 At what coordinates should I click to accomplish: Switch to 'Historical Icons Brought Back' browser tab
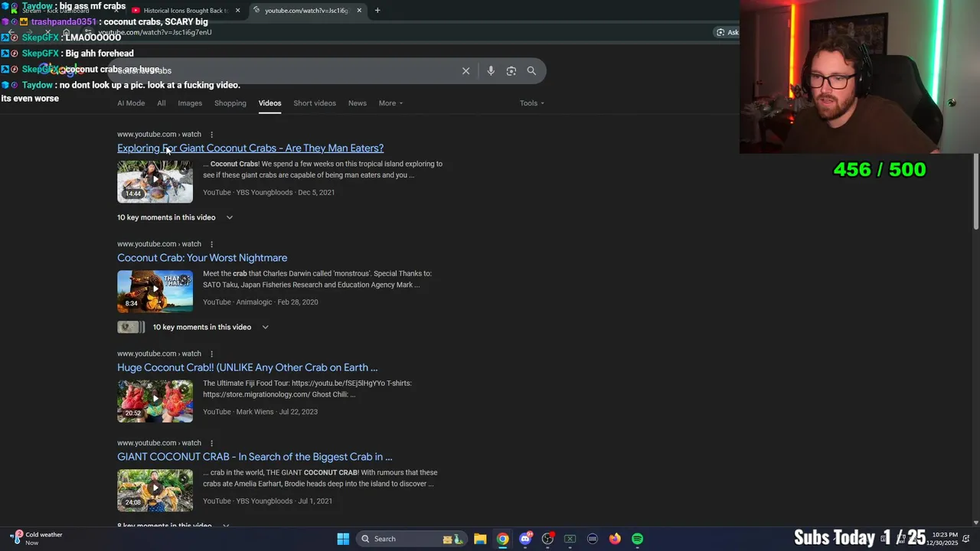tap(184, 11)
